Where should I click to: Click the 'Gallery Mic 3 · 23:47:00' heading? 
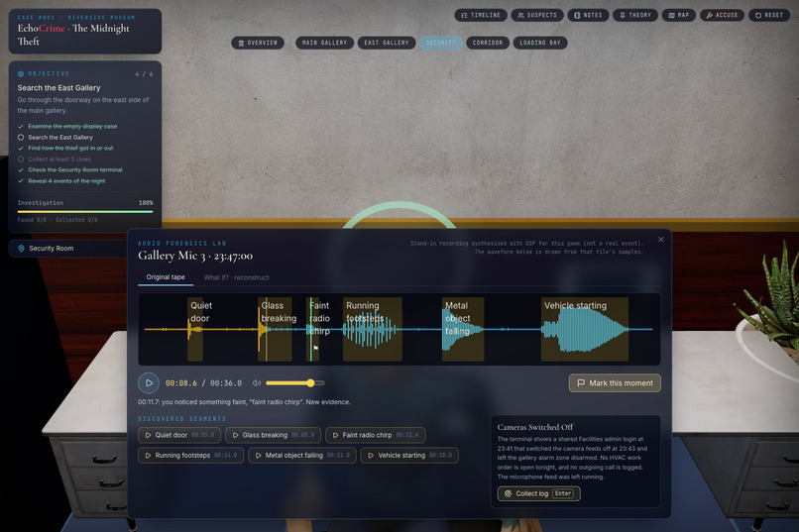click(x=195, y=256)
